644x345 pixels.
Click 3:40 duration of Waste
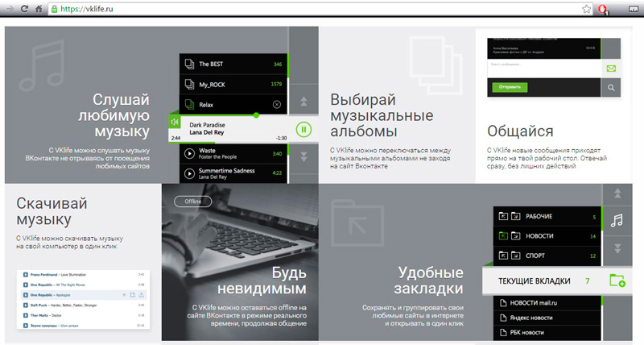tap(277, 154)
